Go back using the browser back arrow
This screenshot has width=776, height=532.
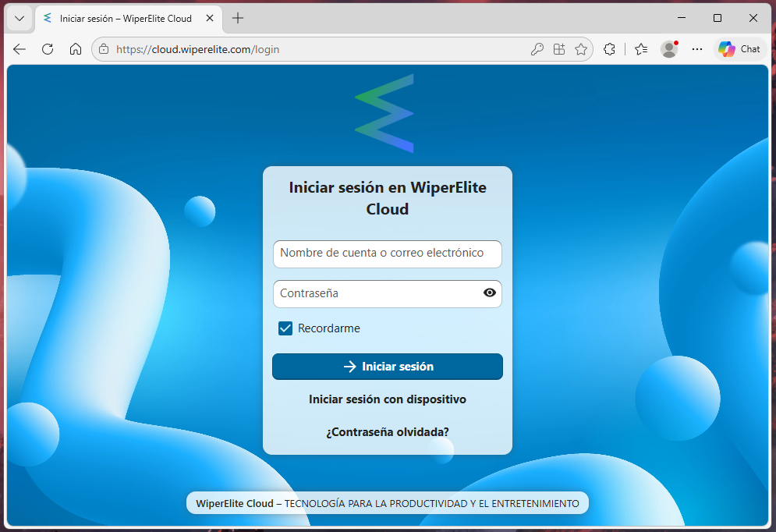click(x=19, y=49)
